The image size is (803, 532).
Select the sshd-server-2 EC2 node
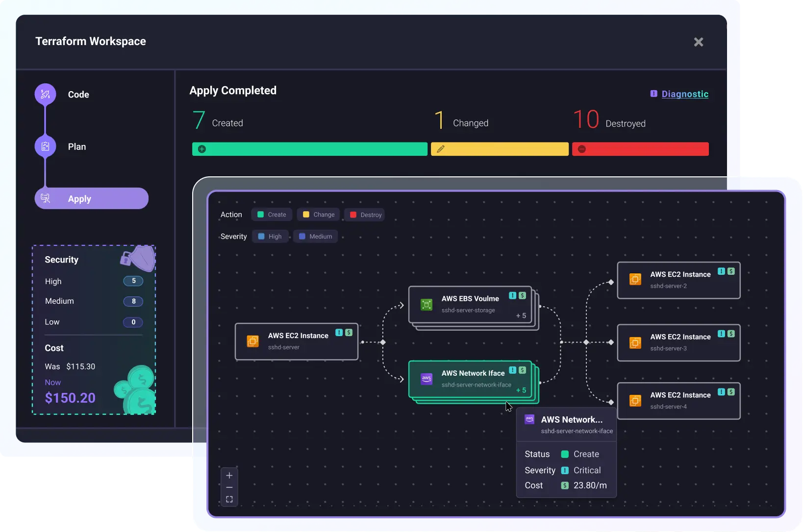(678, 280)
